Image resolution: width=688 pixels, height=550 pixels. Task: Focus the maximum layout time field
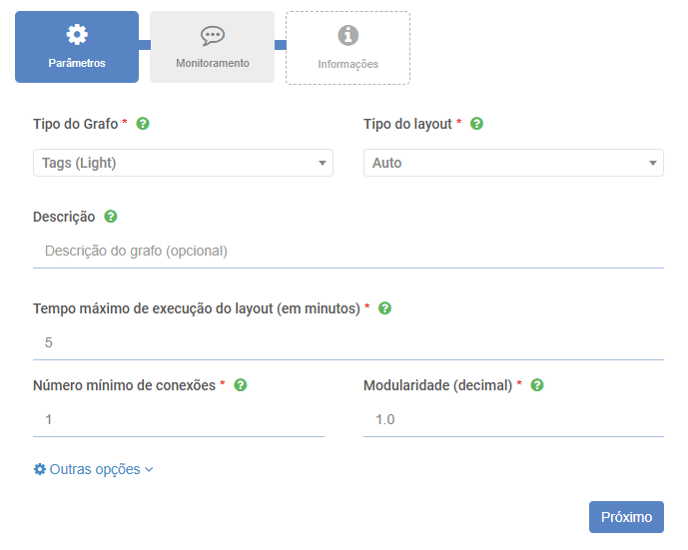(348, 342)
